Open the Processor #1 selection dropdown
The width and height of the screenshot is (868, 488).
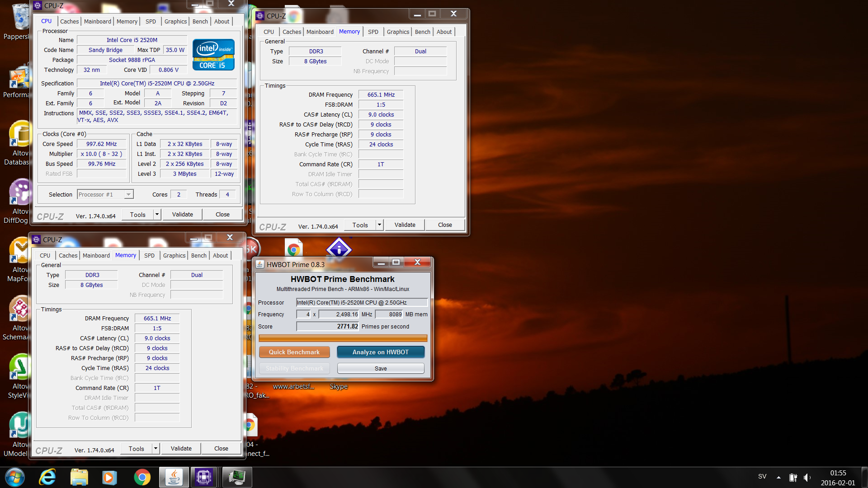tap(105, 194)
